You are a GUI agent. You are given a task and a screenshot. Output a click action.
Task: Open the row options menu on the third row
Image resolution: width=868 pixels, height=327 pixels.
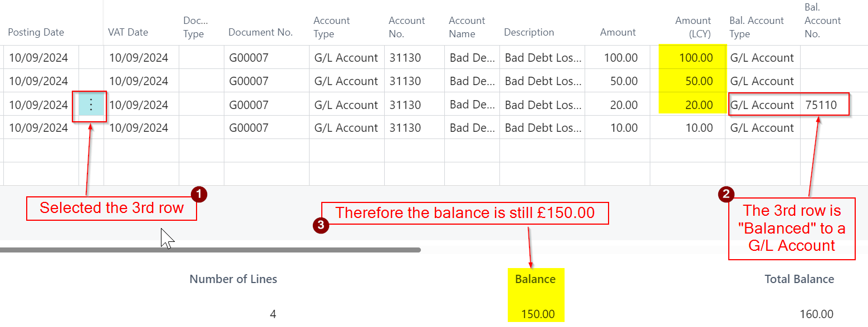point(91,105)
